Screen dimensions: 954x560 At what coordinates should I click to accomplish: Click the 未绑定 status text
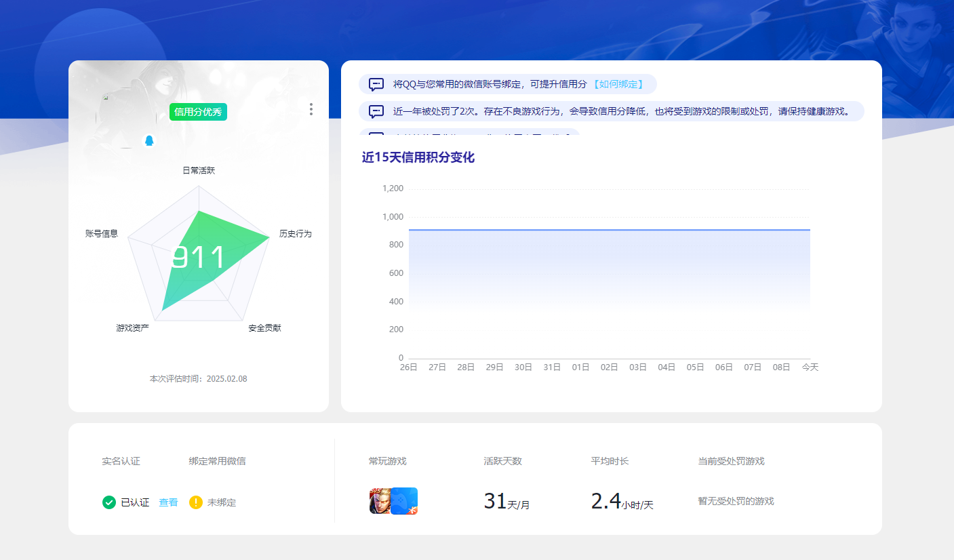(x=222, y=503)
